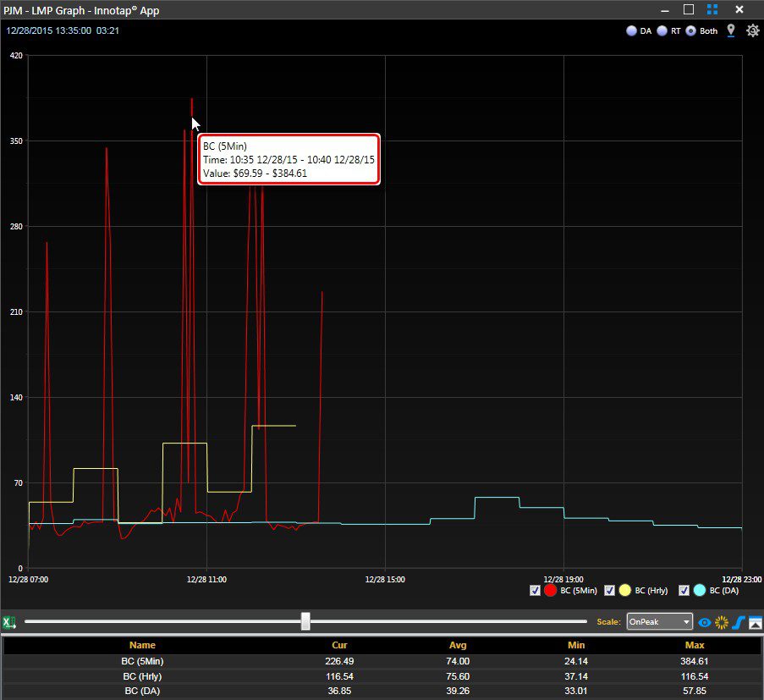
Task: Uncheck the BC (5Min) series checkbox
Action: point(535,591)
